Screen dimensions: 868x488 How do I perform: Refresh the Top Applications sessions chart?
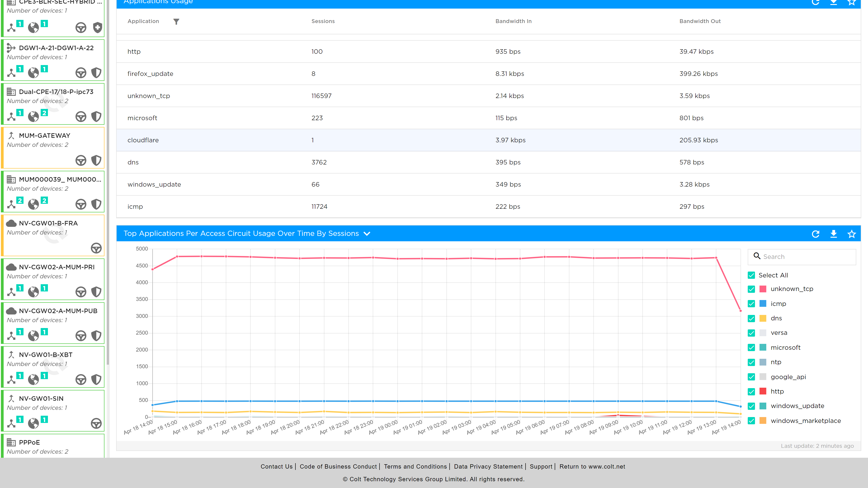(815, 234)
